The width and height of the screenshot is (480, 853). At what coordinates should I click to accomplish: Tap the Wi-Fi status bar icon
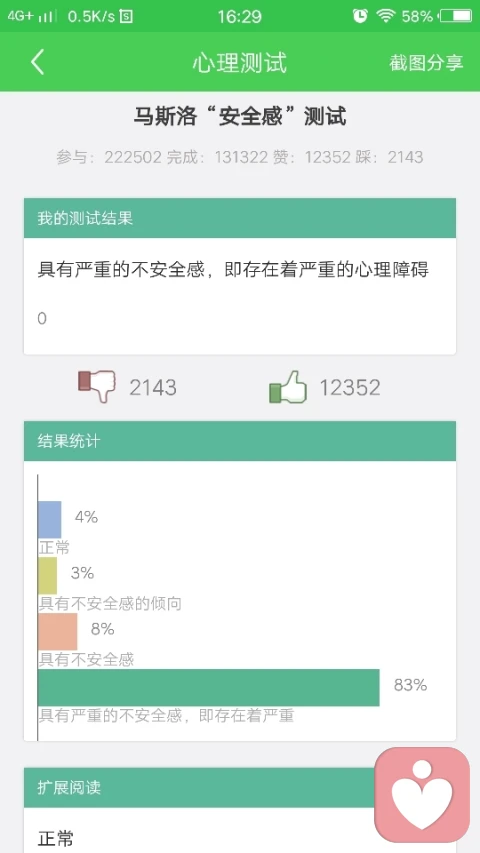(x=385, y=16)
